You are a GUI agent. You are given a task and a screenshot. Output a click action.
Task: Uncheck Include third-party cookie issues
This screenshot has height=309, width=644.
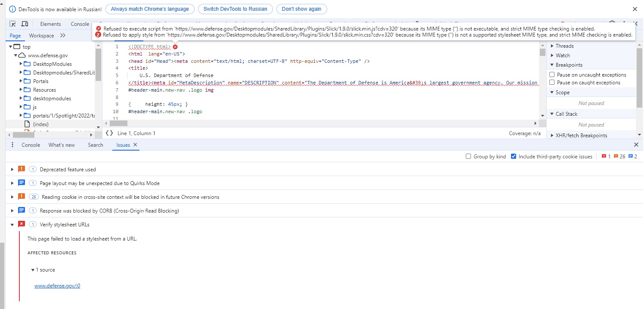514,157
